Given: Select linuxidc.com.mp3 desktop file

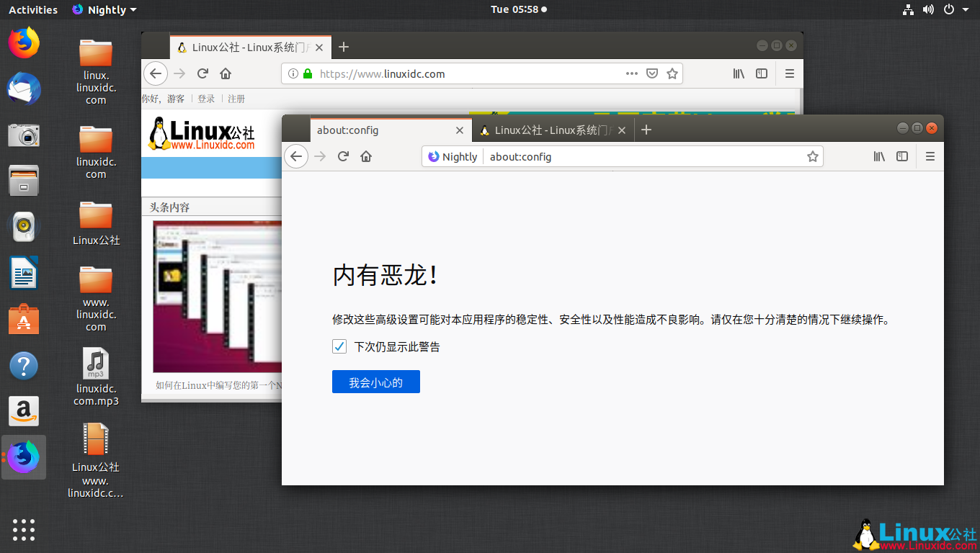Looking at the screenshot, I should 96,377.
